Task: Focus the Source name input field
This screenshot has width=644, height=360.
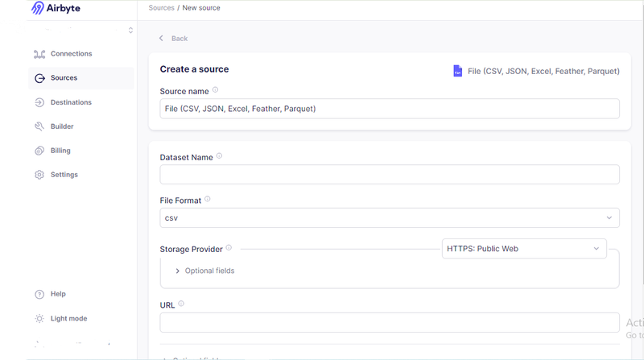Action: click(390, 109)
